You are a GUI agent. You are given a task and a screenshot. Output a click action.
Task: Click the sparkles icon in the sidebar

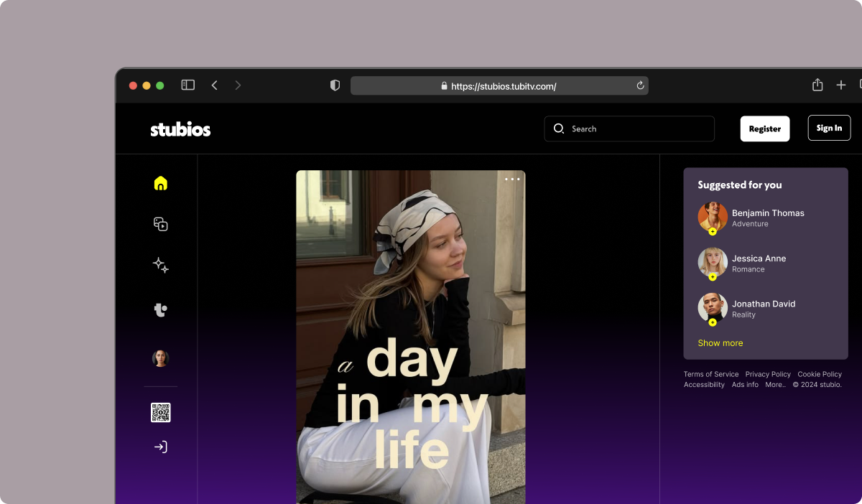click(x=161, y=266)
